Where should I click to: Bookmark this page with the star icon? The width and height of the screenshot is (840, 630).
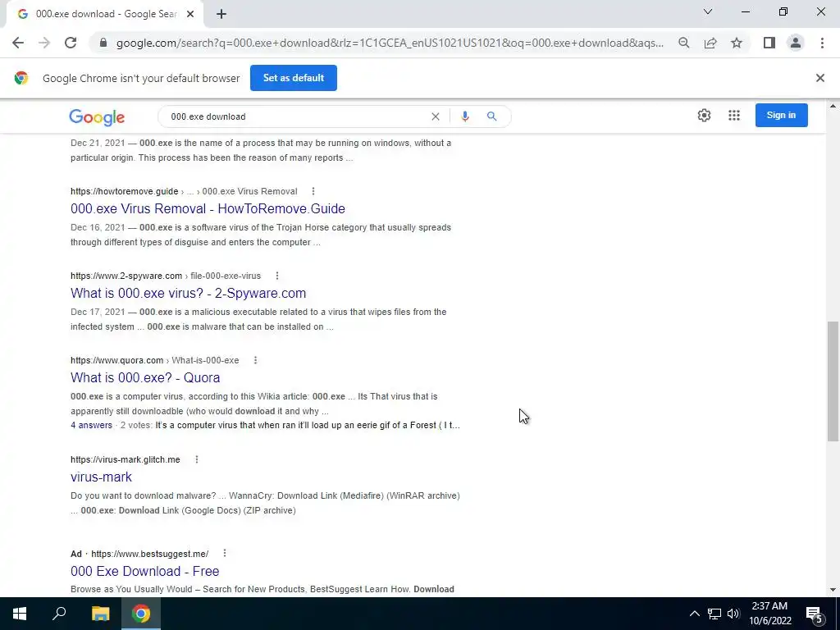(737, 43)
